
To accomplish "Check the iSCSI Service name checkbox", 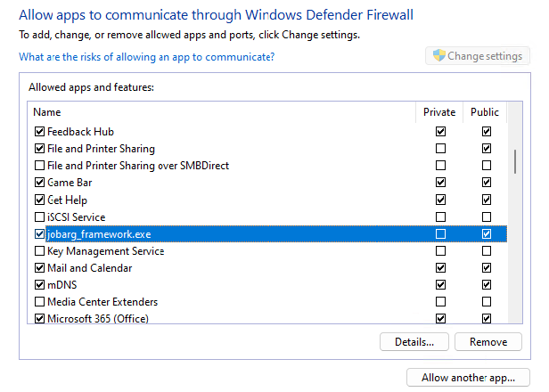I will coord(39,217).
